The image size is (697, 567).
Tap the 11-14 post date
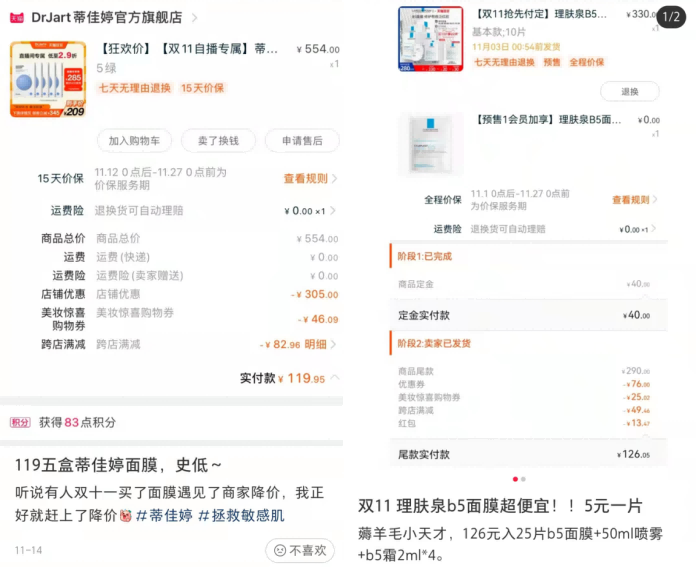(28, 551)
